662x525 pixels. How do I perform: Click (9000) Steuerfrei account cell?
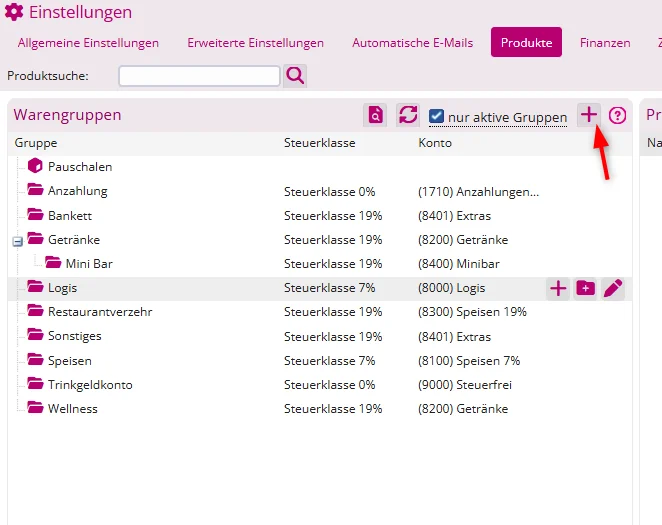click(464, 385)
